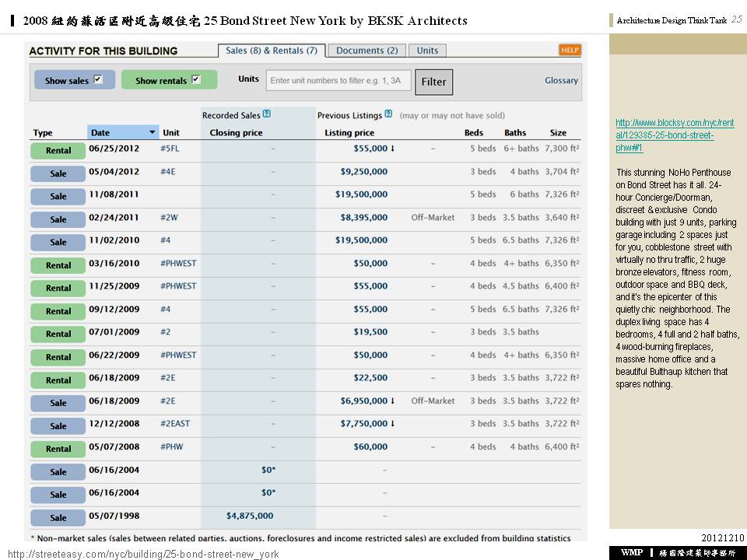Viewport: 747px width, 560px height.
Task: Select the Sales (8) & Rentals (7) tab
Action: point(272,51)
